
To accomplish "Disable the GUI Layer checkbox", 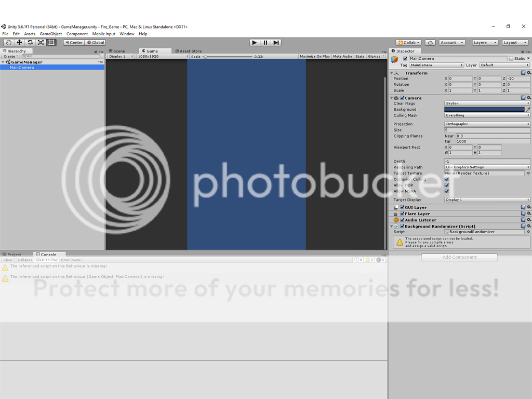I will pos(402,207).
